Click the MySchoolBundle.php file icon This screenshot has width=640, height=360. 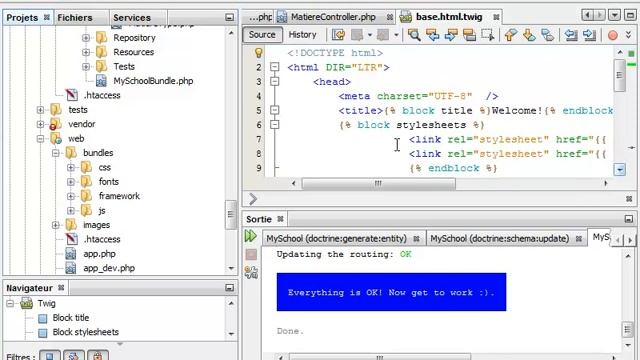point(101,81)
